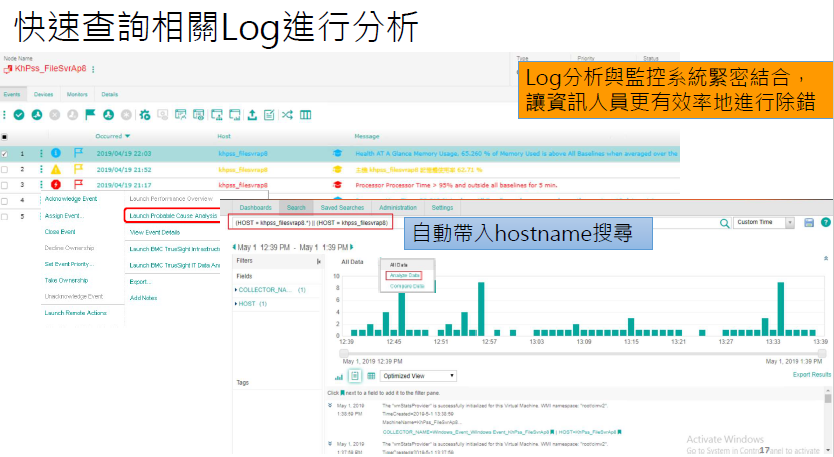Step time range forward with right arrow
This screenshot has width=834, height=457.
coord(352,247)
